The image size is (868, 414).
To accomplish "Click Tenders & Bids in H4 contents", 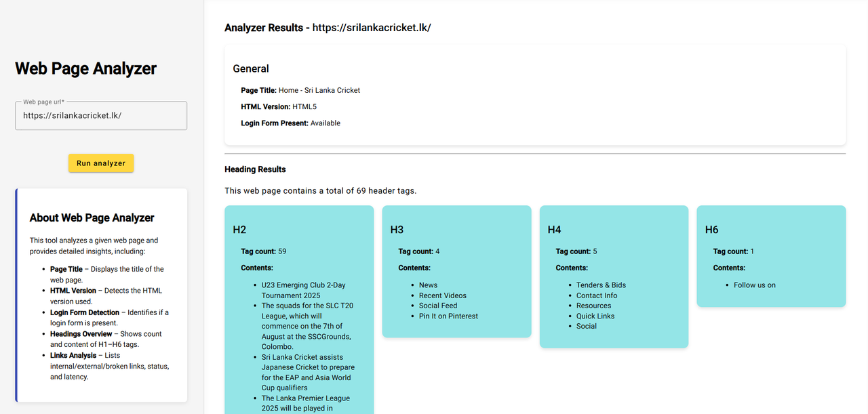I will 601,285.
